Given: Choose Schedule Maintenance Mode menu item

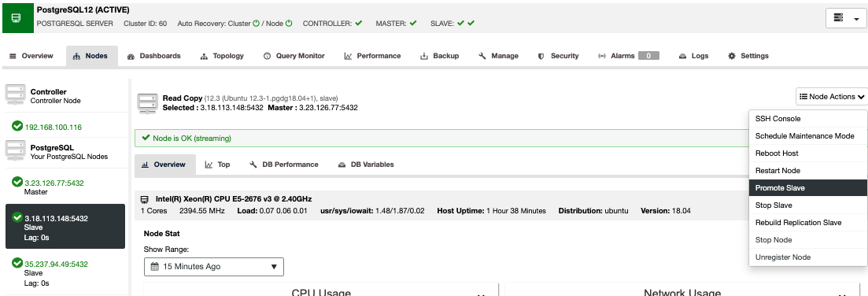Looking at the screenshot, I should [807, 136].
